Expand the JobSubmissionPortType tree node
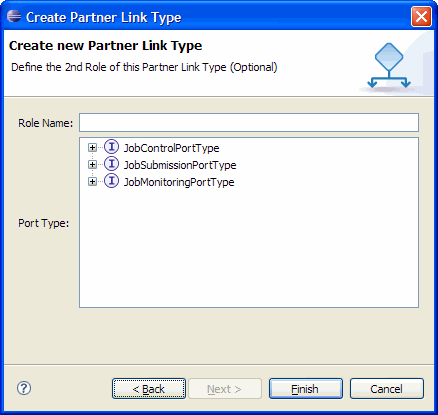438x415 pixels. [92, 164]
